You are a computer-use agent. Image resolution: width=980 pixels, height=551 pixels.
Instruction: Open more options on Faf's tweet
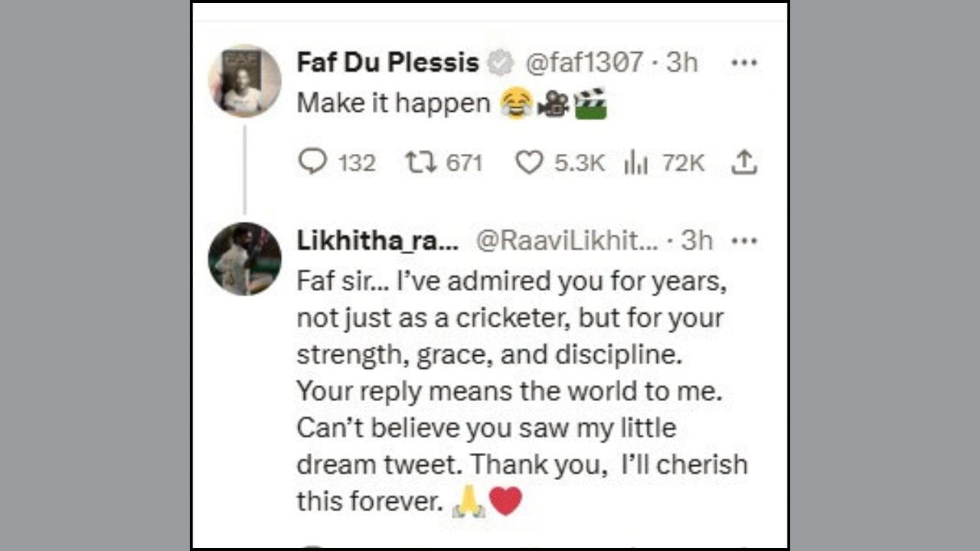pos(744,63)
